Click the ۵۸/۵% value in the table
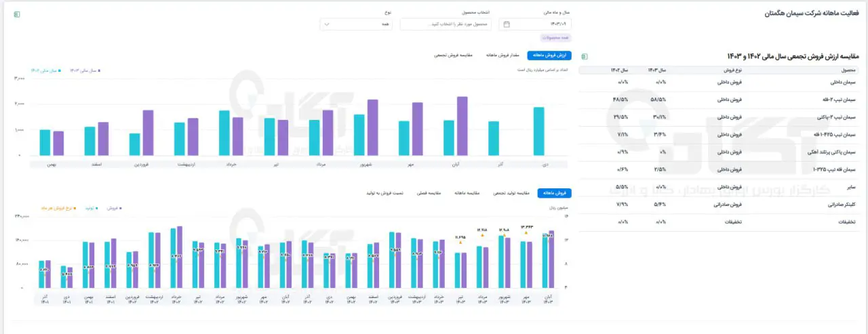Screen dimensions: 868x334 tap(658, 100)
